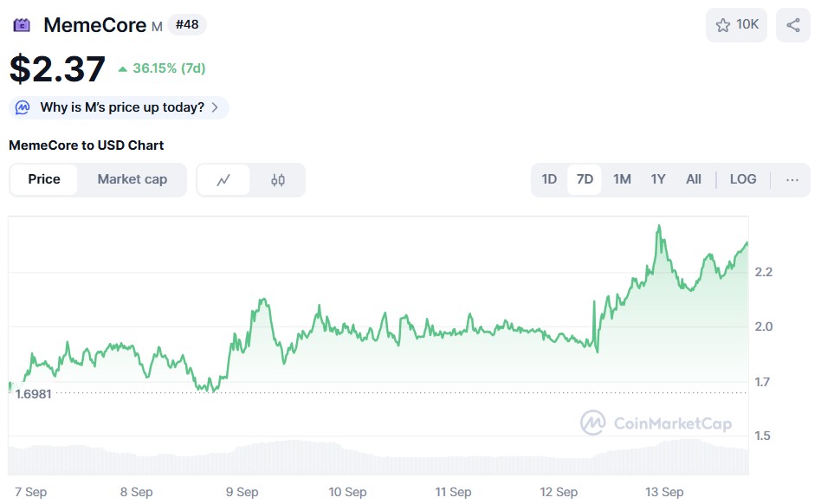This screenshot has height=504, width=821.
Task: Enable LOG scale on the chart
Action: pyautogui.click(x=743, y=179)
